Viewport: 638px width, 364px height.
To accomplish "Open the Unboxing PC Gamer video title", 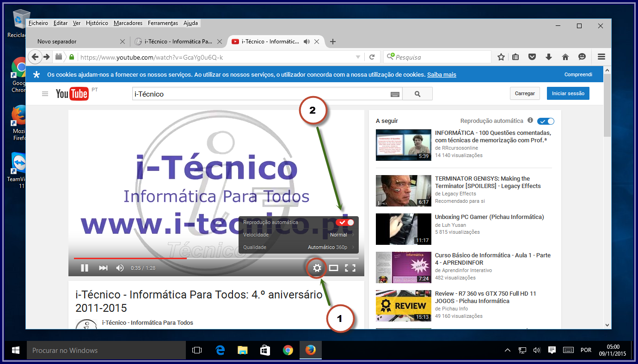I will 490,217.
